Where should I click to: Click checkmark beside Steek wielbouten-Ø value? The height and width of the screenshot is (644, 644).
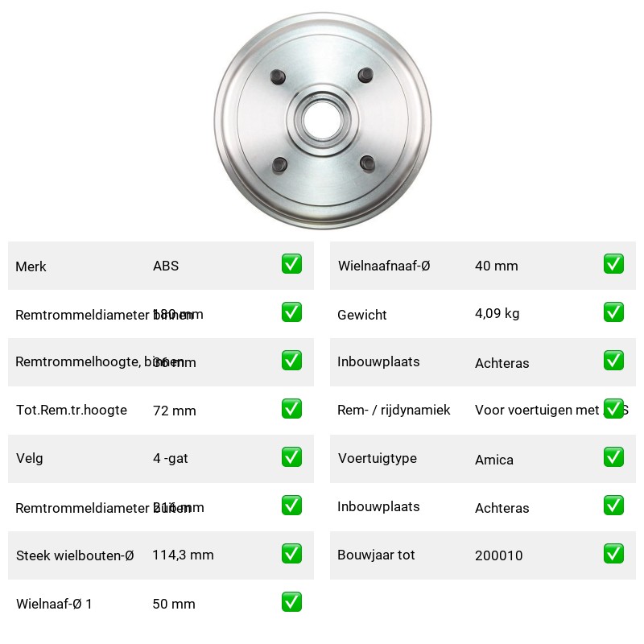point(291,554)
